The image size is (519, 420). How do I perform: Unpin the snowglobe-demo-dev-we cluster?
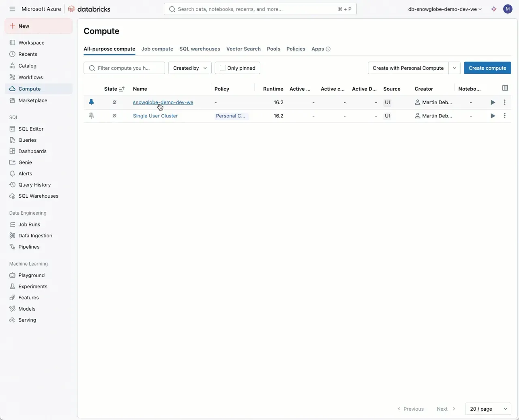pyautogui.click(x=91, y=102)
